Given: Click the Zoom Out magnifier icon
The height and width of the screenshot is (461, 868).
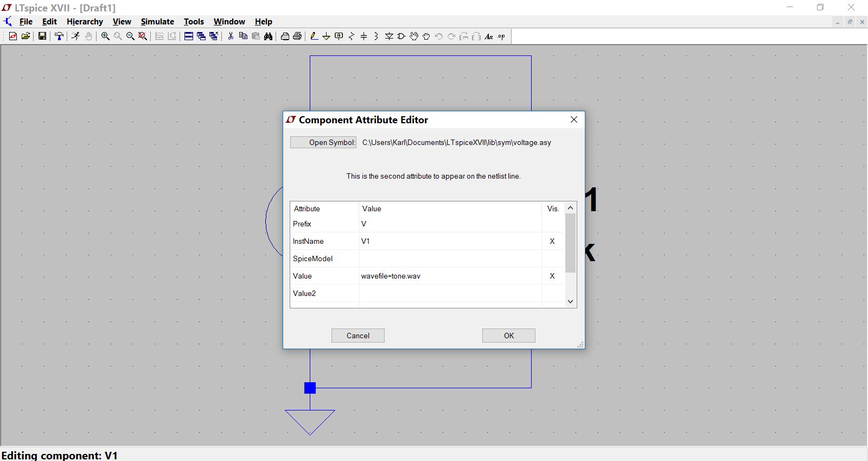Looking at the screenshot, I should tap(130, 36).
